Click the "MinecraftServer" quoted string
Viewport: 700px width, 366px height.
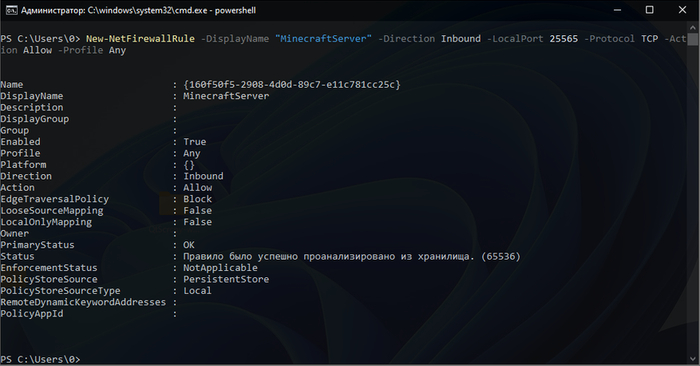coord(323,39)
